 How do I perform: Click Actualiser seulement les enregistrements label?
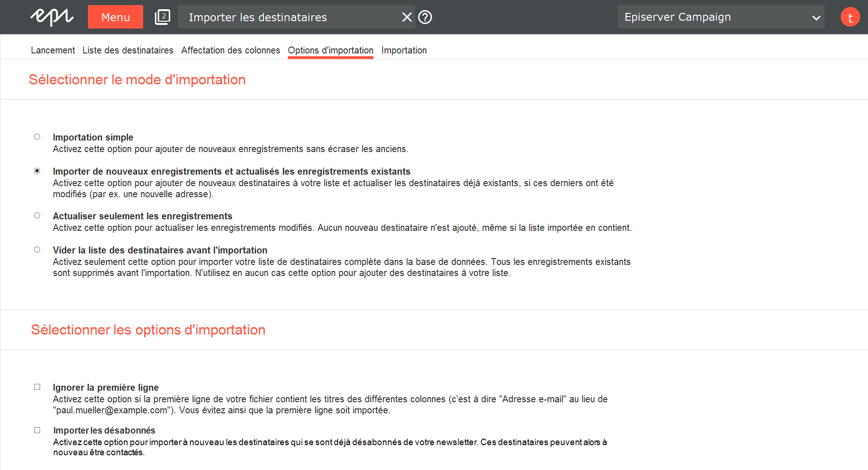click(143, 216)
